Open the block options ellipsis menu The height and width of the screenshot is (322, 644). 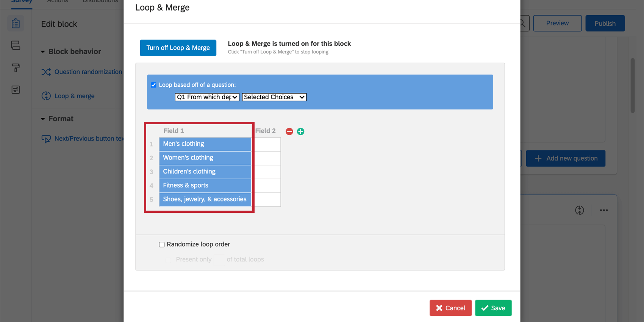[x=604, y=210]
